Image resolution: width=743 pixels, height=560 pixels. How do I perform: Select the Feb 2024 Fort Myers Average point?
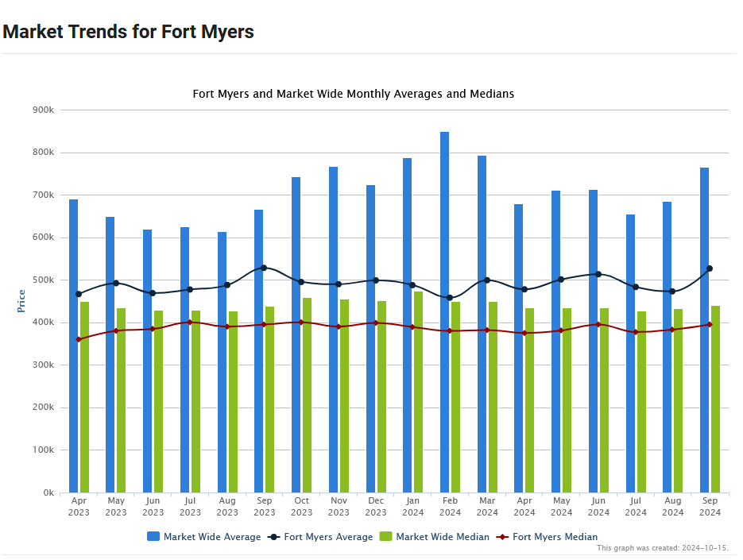tap(450, 298)
